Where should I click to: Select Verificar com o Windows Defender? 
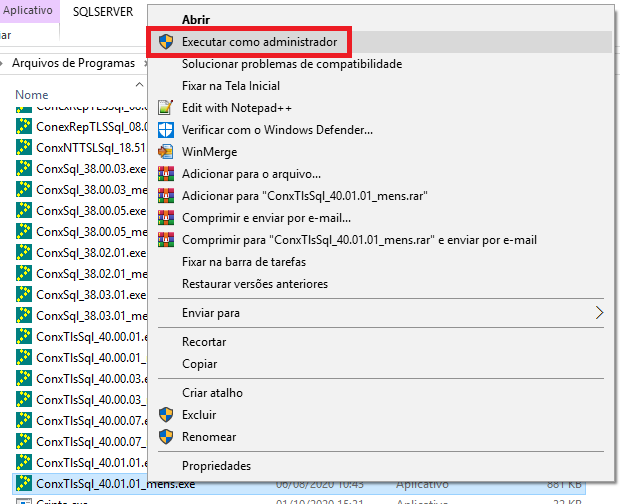click(277, 130)
